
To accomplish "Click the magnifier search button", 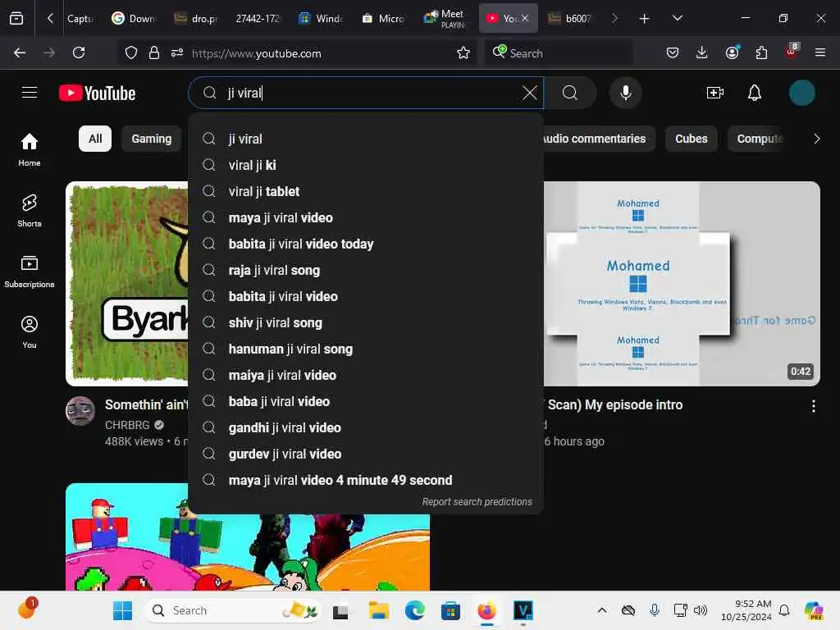I will [570, 93].
